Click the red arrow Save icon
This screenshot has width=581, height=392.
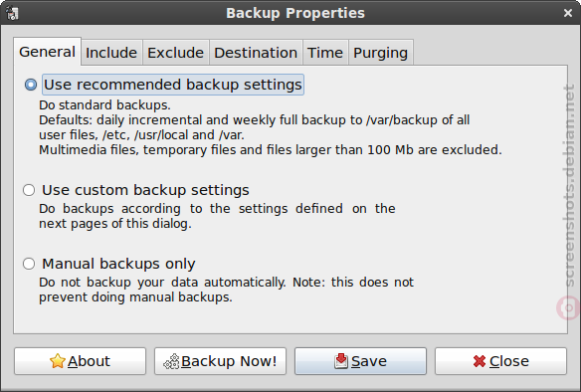(341, 361)
